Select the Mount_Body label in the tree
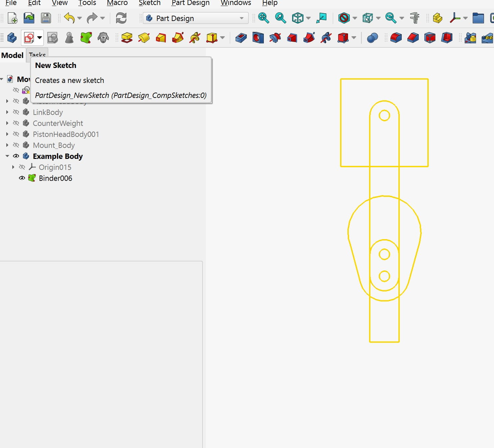 (x=54, y=145)
